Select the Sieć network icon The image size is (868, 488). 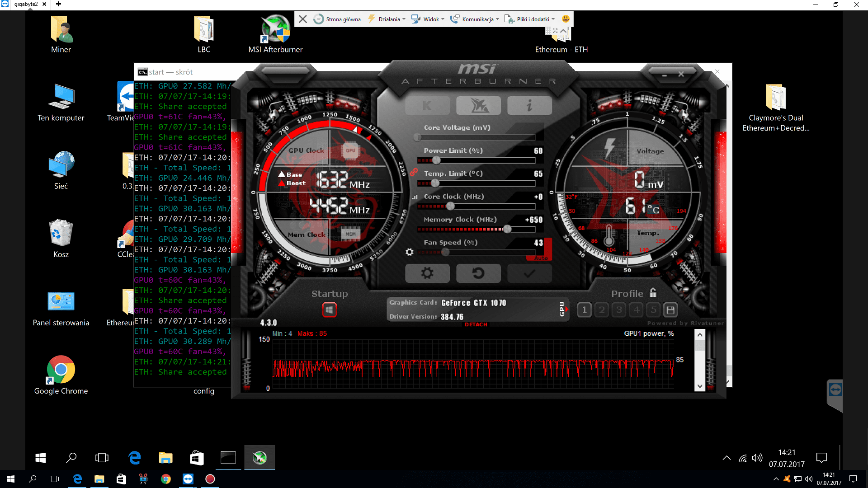click(x=61, y=171)
